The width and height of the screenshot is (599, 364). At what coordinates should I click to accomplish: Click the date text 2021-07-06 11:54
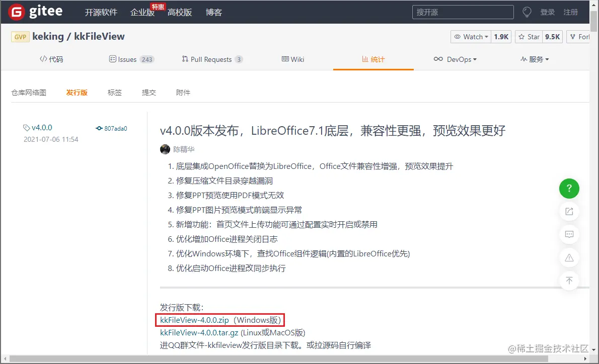(x=51, y=139)
